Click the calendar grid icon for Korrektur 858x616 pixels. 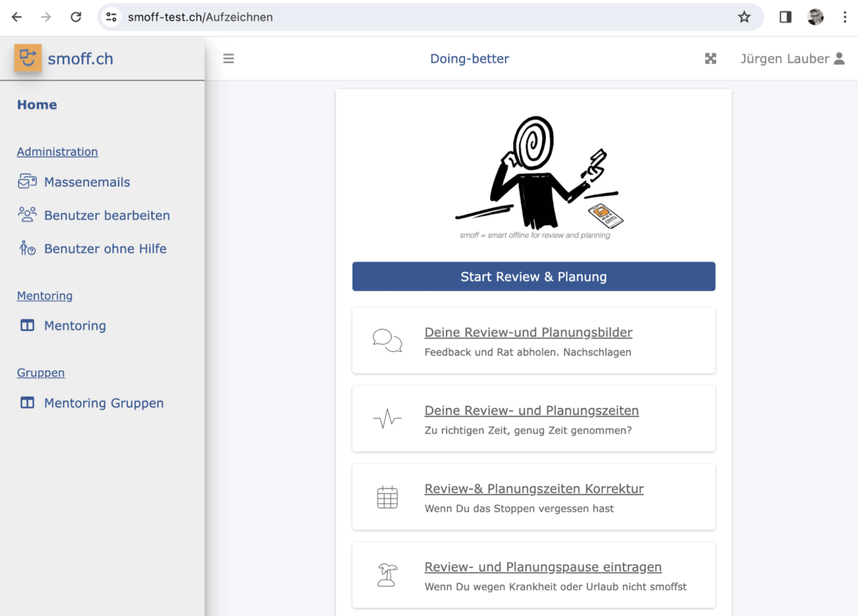387,497
